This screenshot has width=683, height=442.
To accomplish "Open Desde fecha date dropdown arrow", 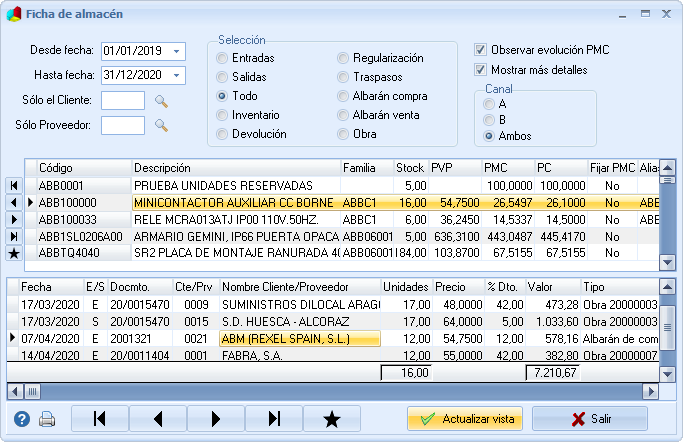I will 176,51.
